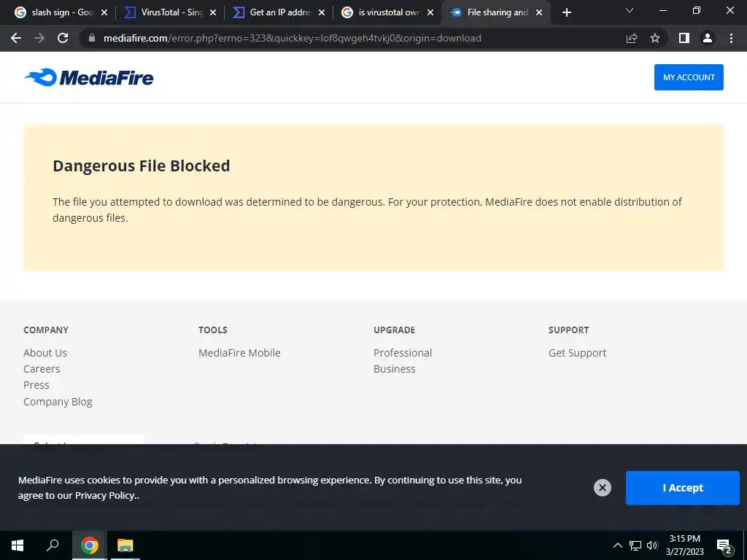
Task: Open the tab search chevron dropdown
Action: pos(630,10)
